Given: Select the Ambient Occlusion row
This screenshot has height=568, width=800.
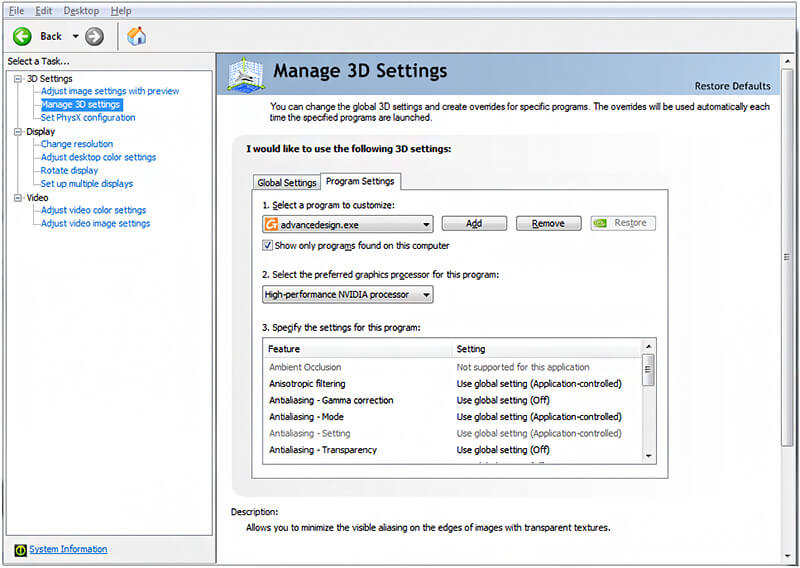Looking at the screenshot, I should (x=453, y=367).
